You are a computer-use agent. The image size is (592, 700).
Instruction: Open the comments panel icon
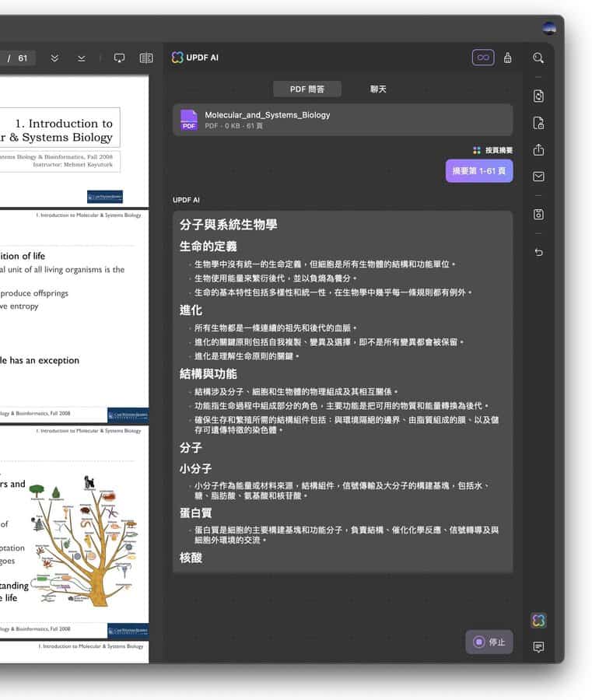coord(538,647)
